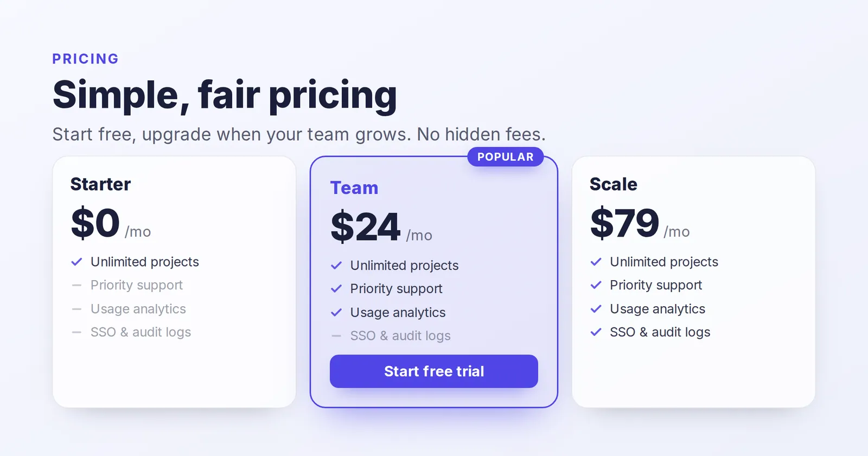Click checkmark beside Scale Priority support
Viewport: 868px width, 456px height.
click(x=596, y=285)
